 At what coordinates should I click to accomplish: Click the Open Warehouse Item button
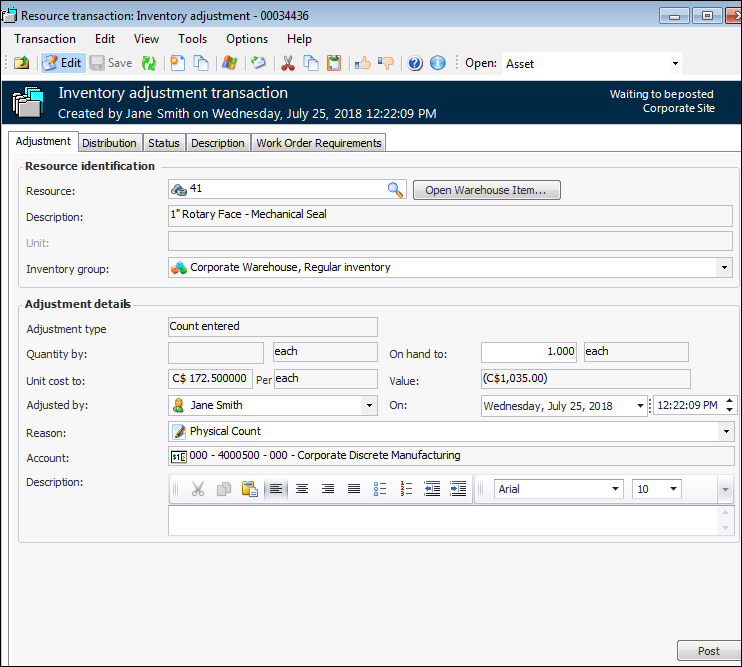486,190
